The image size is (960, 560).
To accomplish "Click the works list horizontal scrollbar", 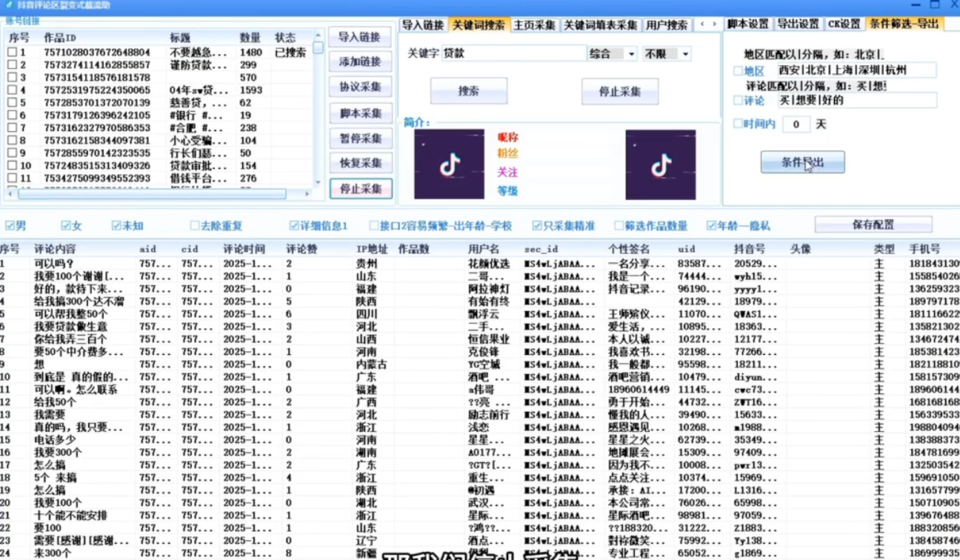I will pos(152,194).
